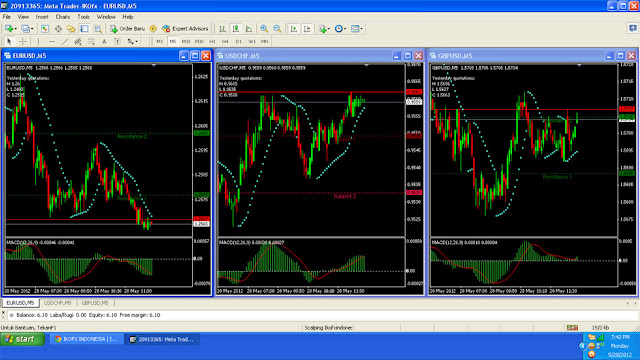Toggle the Terminal panel icon
The height and width of the screenshot is (360, 640).
[x=84, y=29]
